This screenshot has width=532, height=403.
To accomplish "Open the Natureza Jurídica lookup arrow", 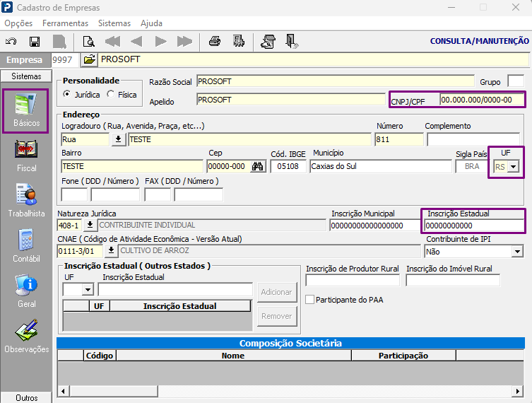I will click(x=90, y=225).
